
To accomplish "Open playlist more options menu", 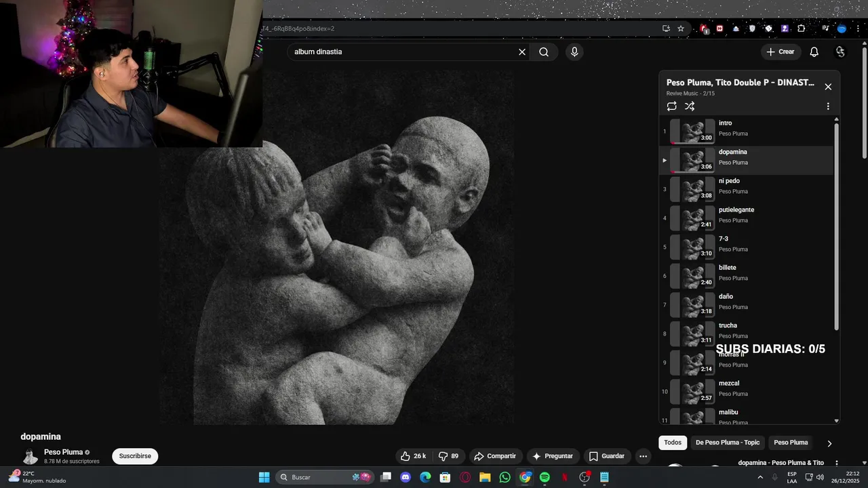I will click(x=828, y=106).
